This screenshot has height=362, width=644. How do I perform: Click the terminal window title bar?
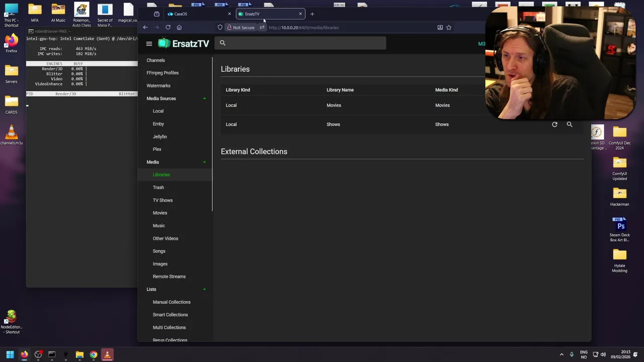tap(82, 31)
